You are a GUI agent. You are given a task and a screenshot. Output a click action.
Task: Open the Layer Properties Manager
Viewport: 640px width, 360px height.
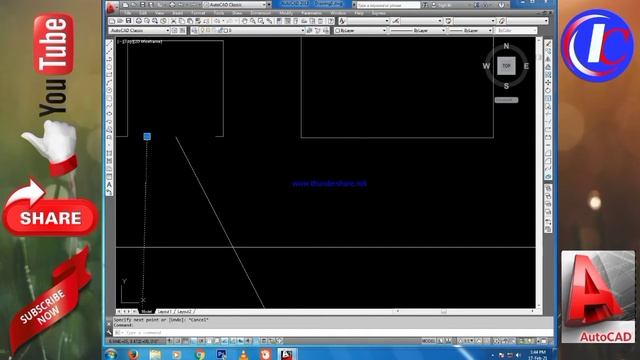[195, 31]
